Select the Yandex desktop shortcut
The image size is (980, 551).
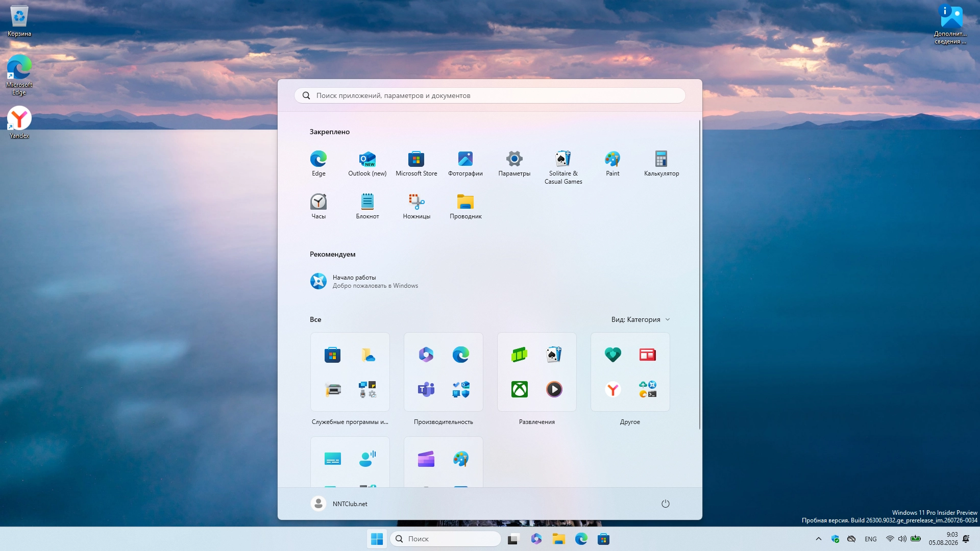(x=19, y=122)
